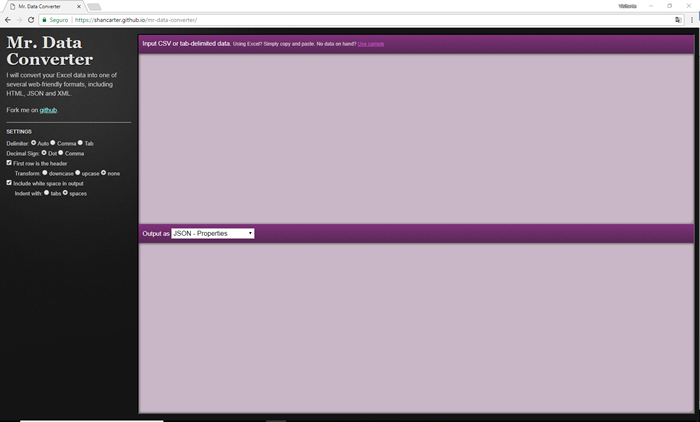
Task: Toggle Include white space in output
Action: tap(9, 183)
